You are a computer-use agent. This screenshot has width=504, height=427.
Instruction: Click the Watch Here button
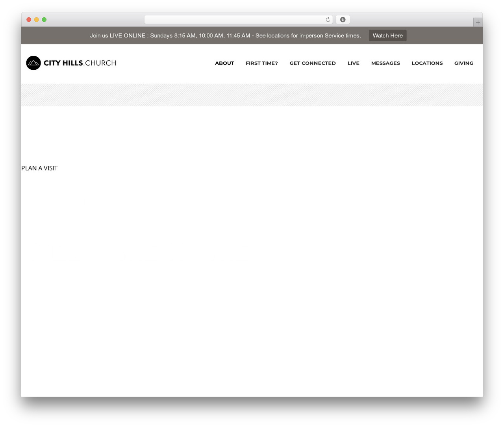point(387,35)
